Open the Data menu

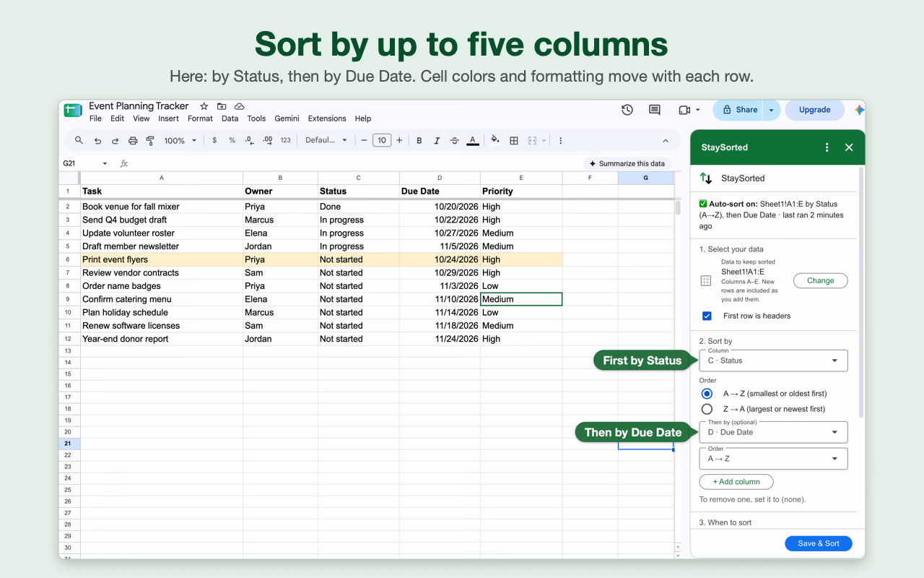point(230,118)
